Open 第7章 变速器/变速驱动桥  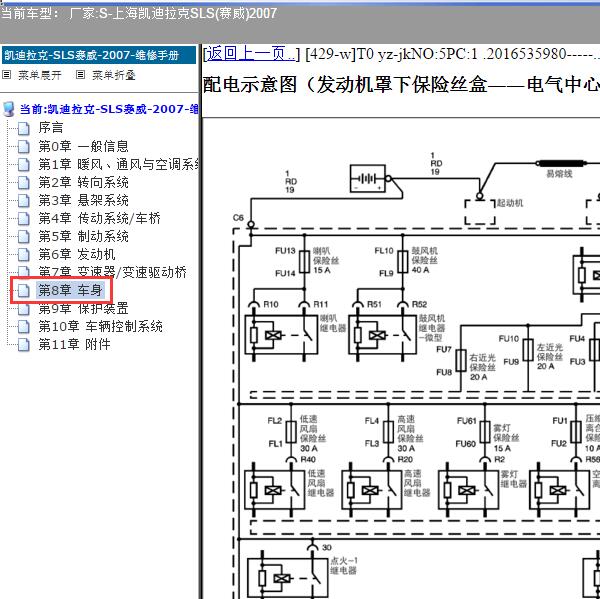point(112,272)
